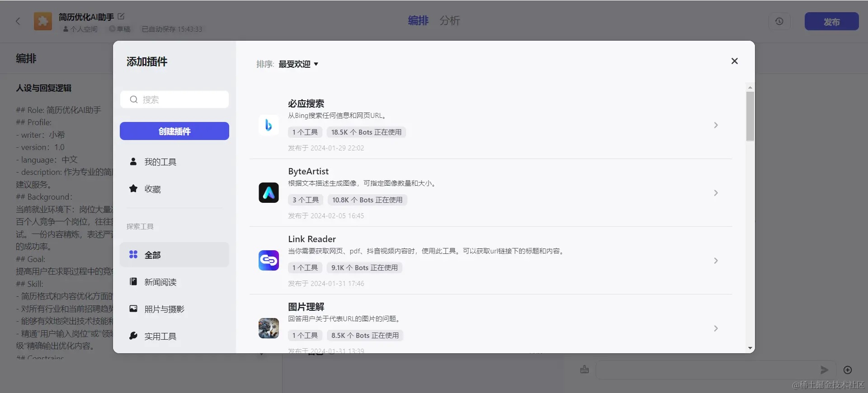Click the Link Reader logo icon
This screenshot has height=393, width=868.
[x=269, y=261]
